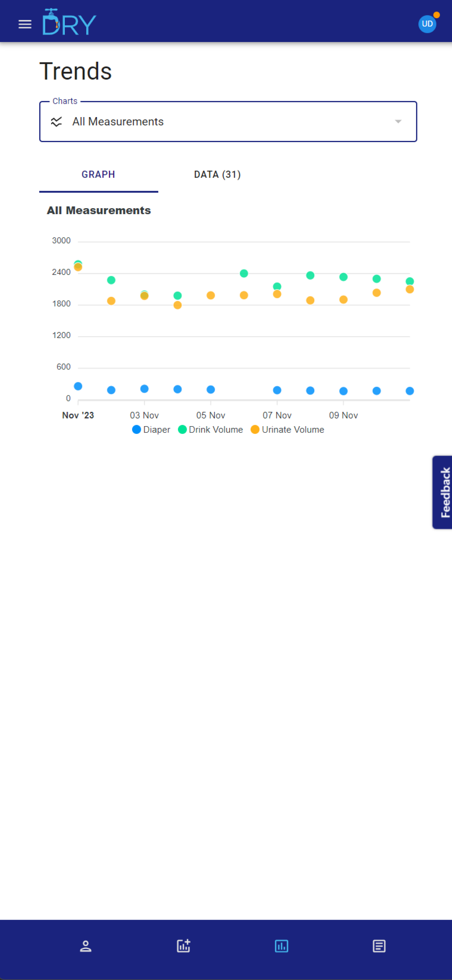Viewport: 452px width, 980px height.
Task: Open the All Measurements chart selector
Action: click(x=228, y=122)
